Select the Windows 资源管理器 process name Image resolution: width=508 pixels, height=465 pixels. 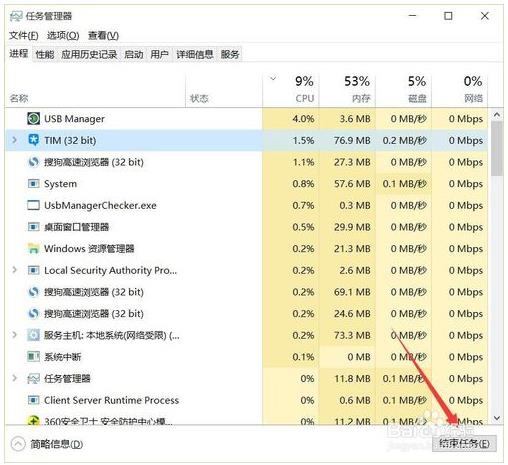[89, 249]
